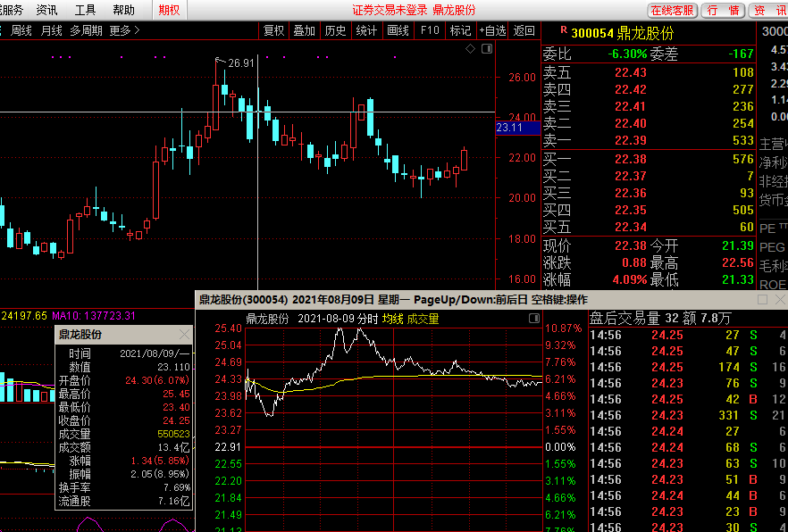Activate the 画线 drawing tool
This screenshot has width=788, height=532.
398,30
